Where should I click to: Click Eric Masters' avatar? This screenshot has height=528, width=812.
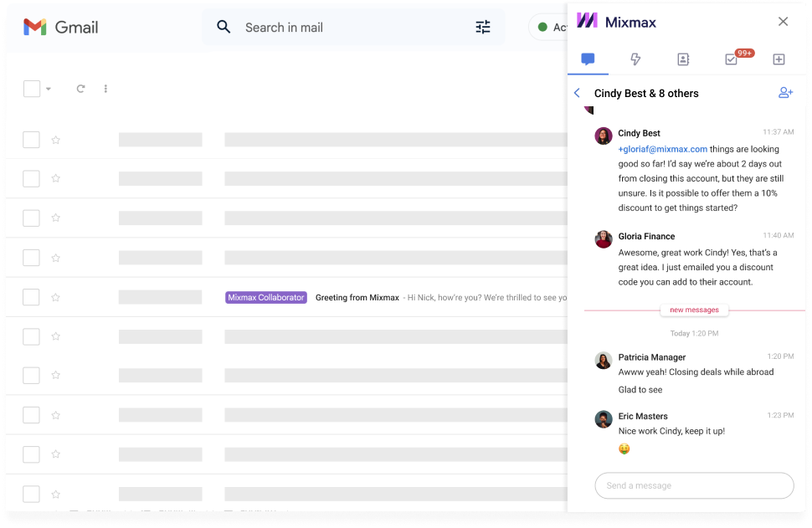click(604, 419)
